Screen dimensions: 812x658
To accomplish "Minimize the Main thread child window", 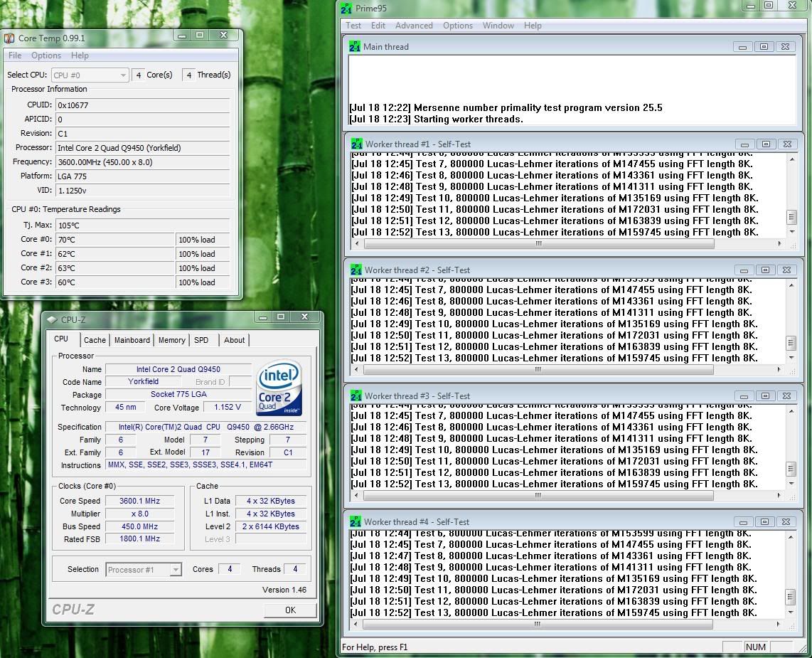I will tap(742, 47).
